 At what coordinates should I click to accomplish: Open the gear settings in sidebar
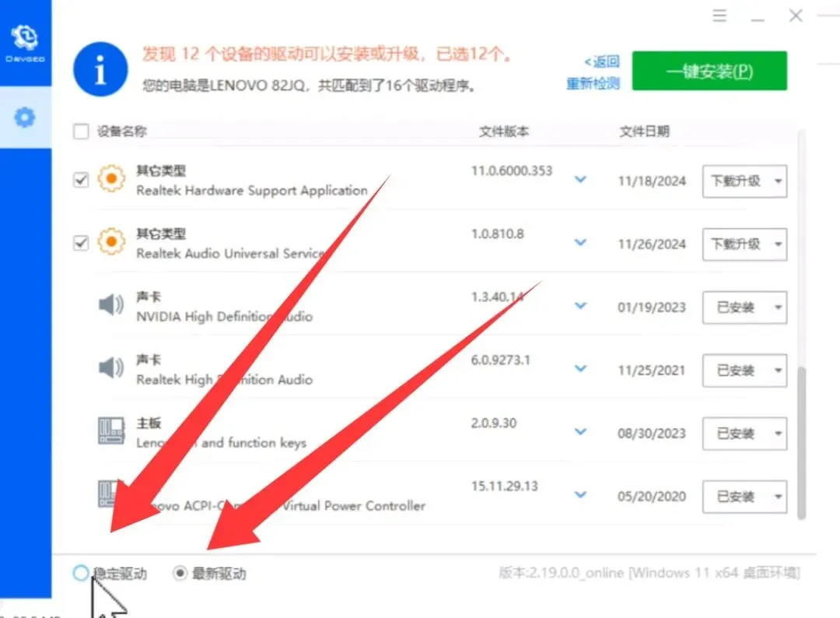click(x=25, y=118)
